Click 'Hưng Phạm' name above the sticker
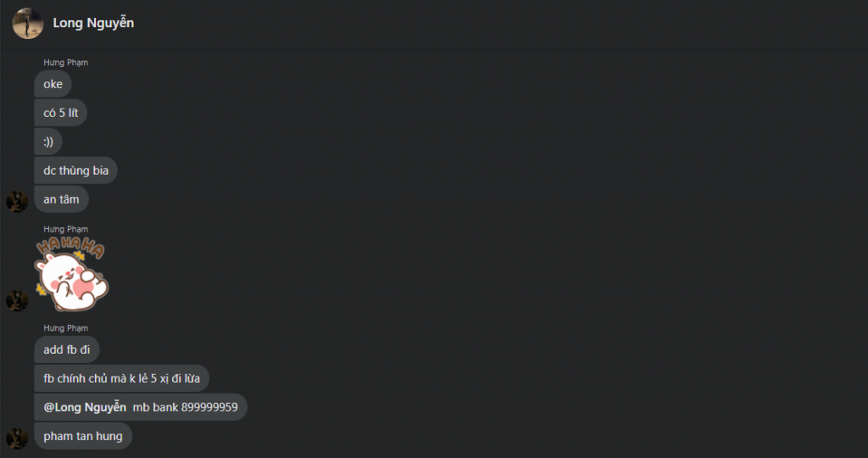 coord(65,229)
